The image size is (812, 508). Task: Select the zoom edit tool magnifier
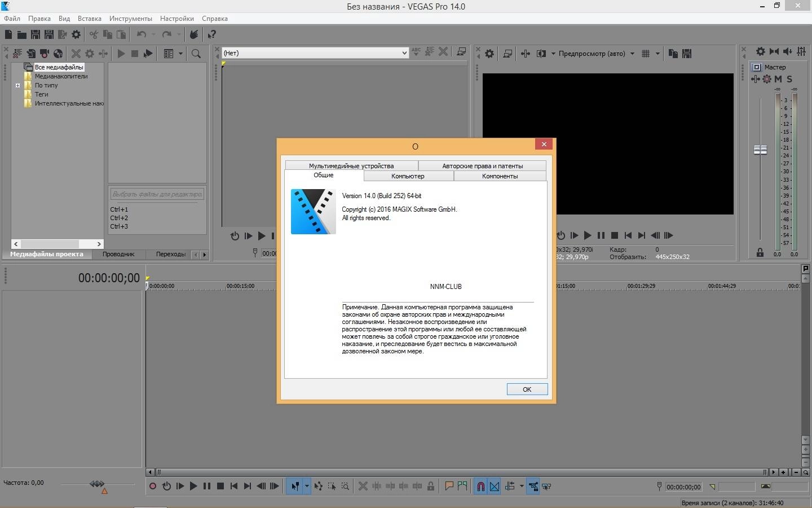point(345,486)
